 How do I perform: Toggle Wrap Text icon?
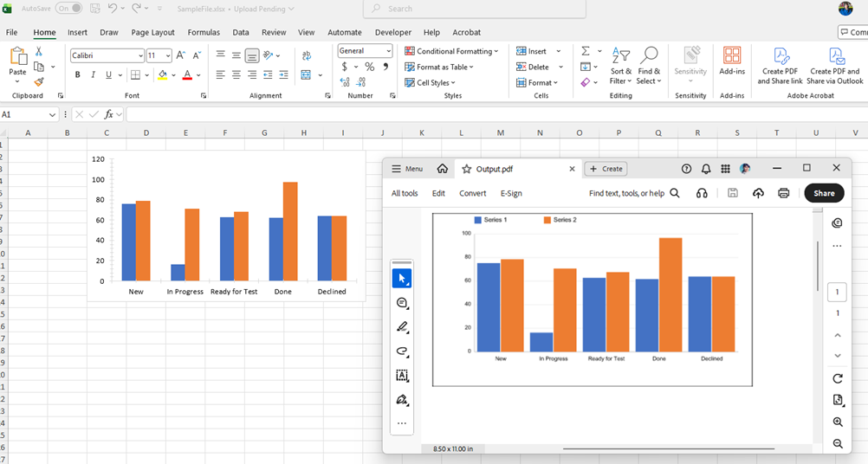tap(306, 55)
